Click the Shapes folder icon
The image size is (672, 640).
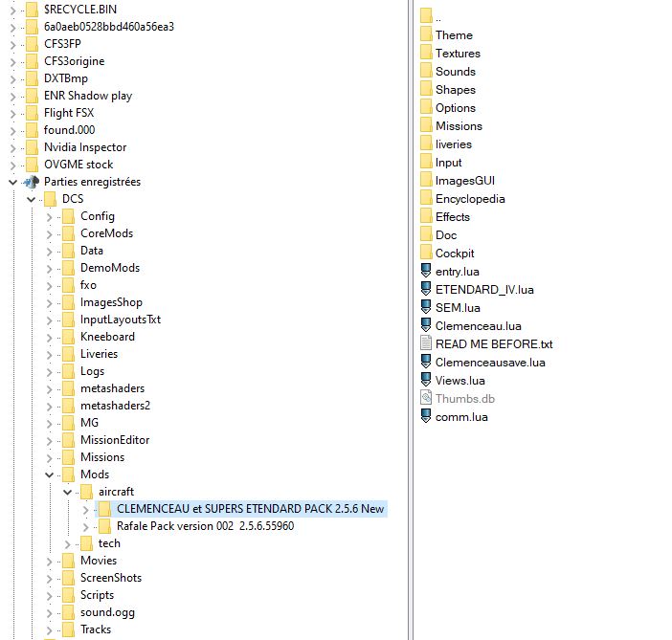click(426, 90)
